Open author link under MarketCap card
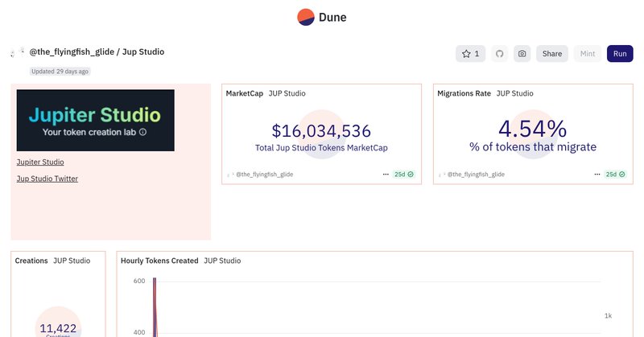Viewport: 644px width, 337px height. 264,175
